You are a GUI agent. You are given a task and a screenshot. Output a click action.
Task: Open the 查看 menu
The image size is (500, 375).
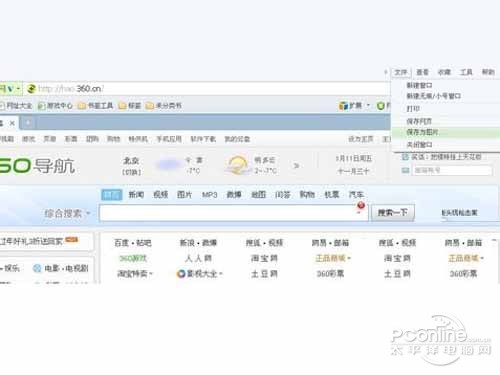422,72
